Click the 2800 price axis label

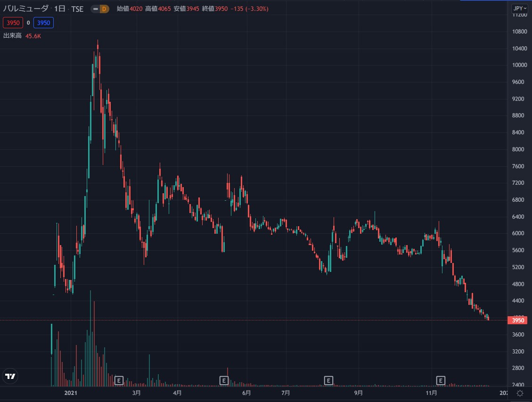518,368
